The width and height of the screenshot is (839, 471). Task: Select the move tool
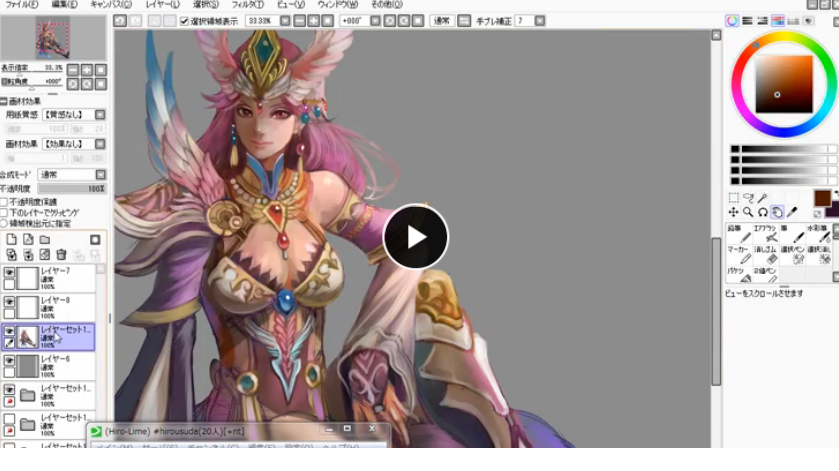(734, 212)
